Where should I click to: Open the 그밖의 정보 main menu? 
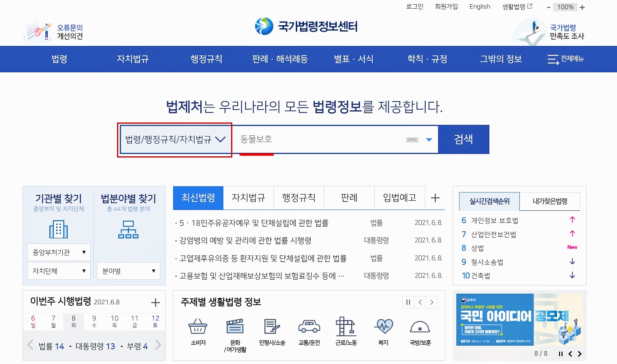pos(501,59)
